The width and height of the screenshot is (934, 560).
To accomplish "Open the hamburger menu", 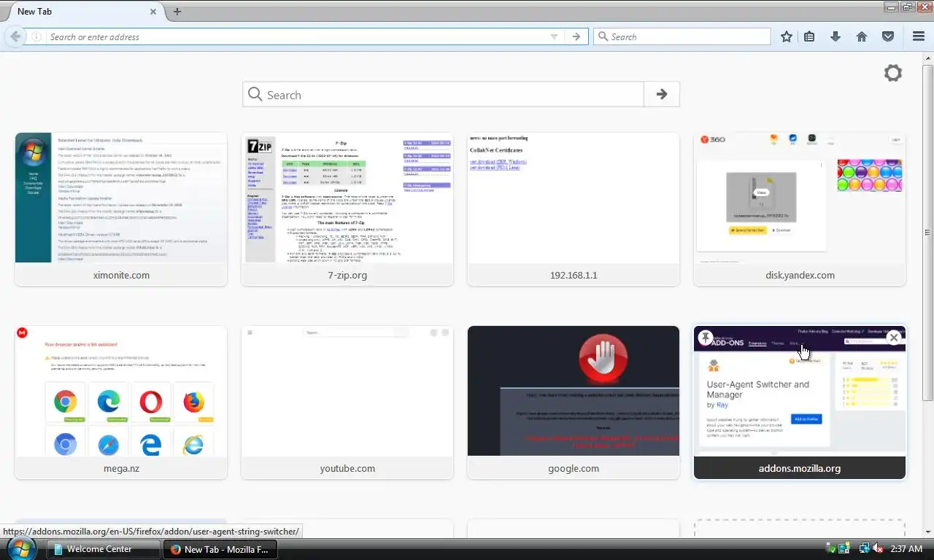I will pos(919,36).
